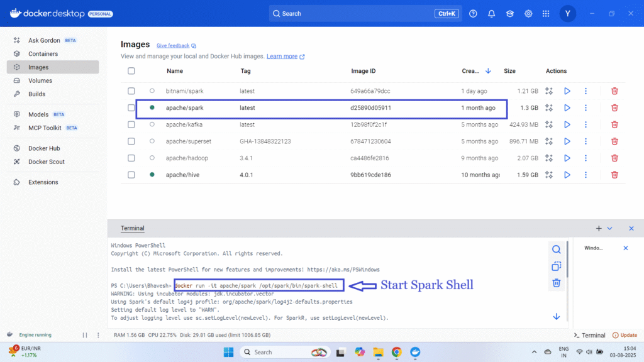Clear the terminal with the trash icon
Screen dimensions: 644x362
[556, 283]
